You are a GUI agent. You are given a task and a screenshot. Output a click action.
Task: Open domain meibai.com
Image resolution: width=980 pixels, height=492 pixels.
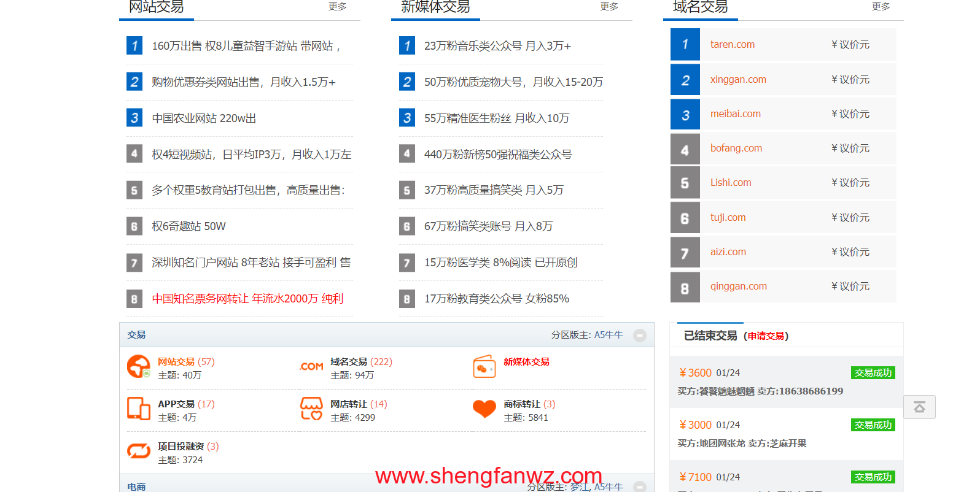[736, 113]
